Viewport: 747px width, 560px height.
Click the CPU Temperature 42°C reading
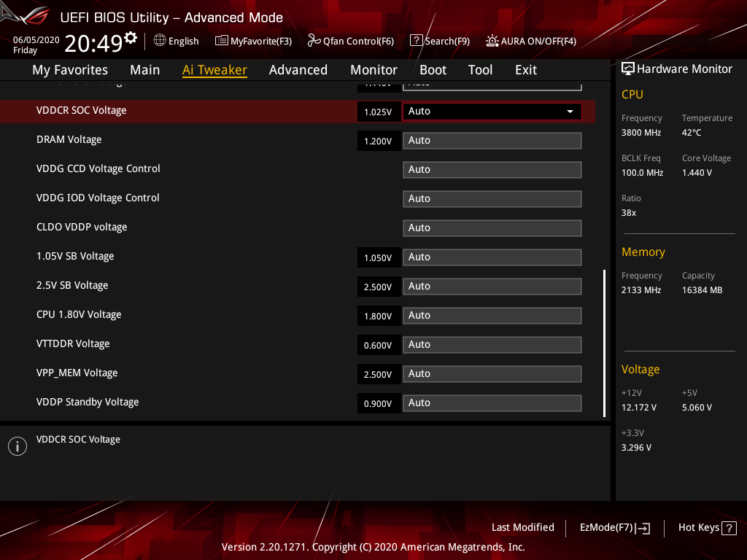[691, 133]
